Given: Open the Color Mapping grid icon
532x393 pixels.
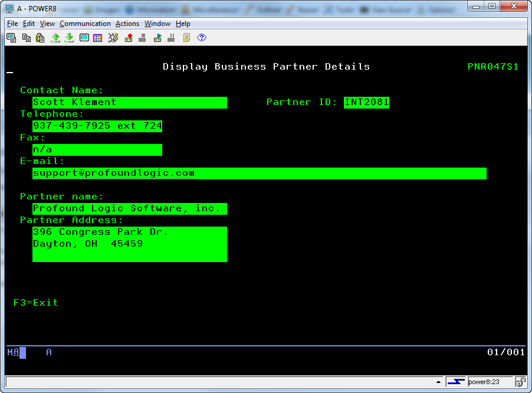Looking at the screenshot, I should tap(98, 38).
